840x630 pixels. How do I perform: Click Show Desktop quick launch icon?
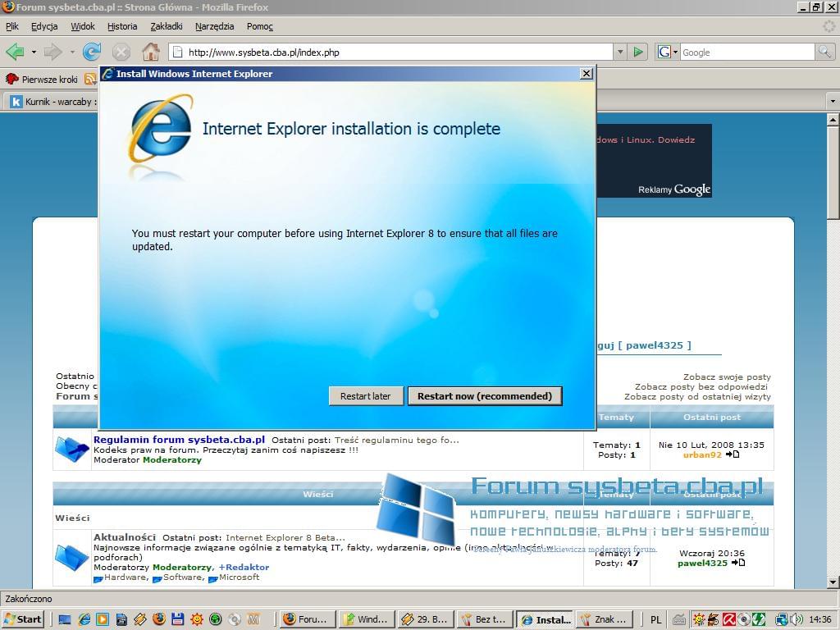coord(65,619)
